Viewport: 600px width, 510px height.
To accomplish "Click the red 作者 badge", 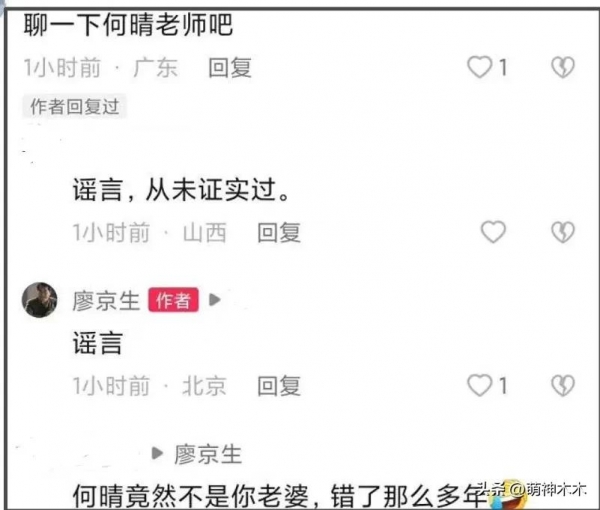I will click(x=173, y=300).
